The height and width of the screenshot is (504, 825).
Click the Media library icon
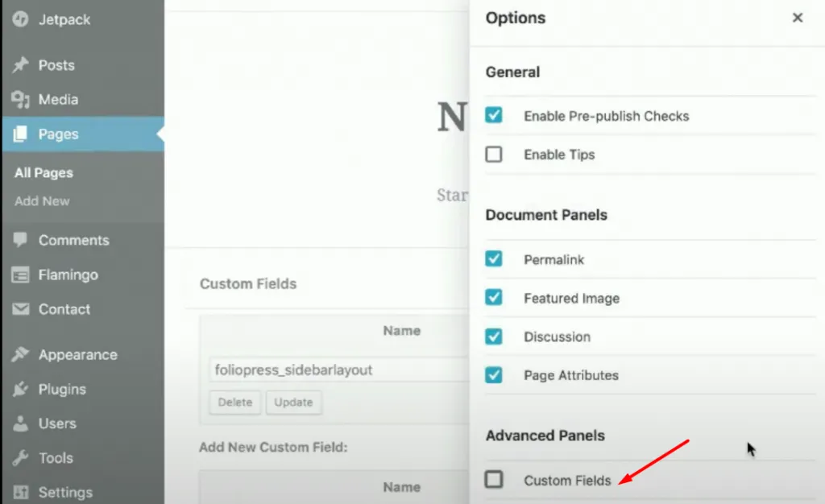click(20, 99)
